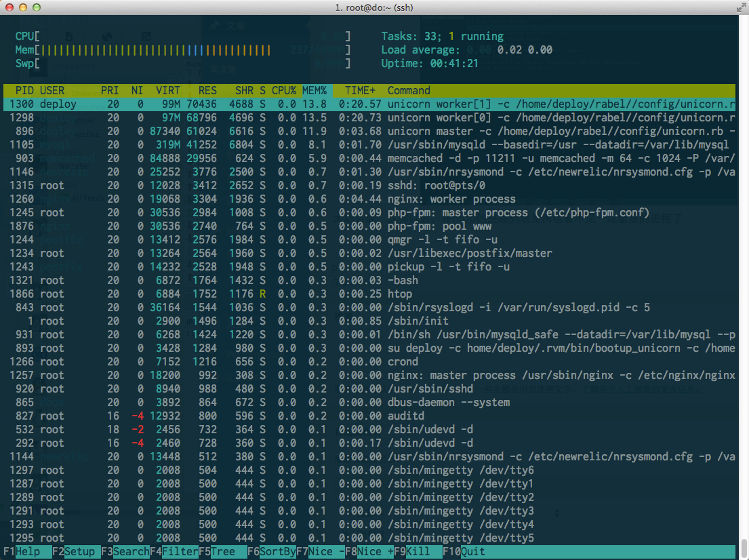Select the auditd process row
The height and width of the screenshot is (560, 749).
(369, 416)
